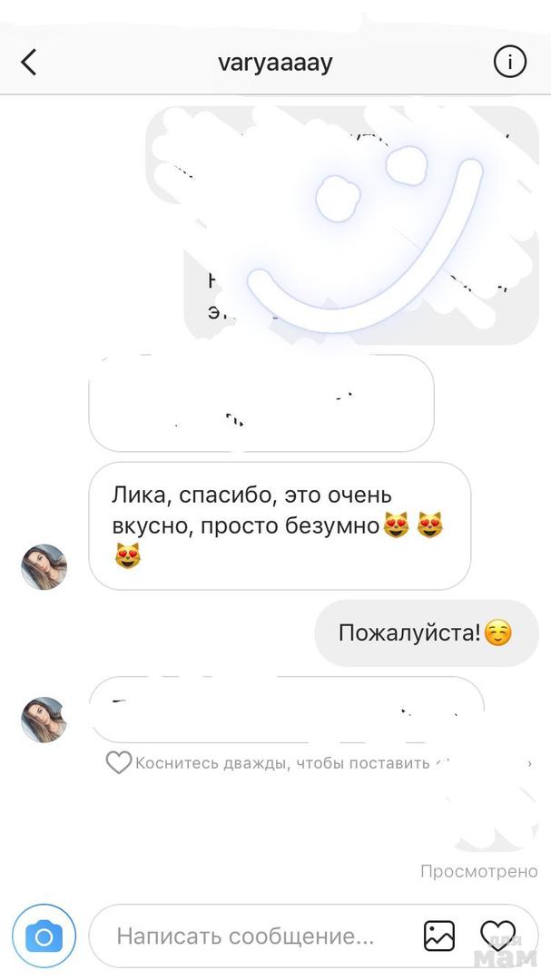
Task: Click the smiling emoji after Пожалуйста!
Action: pyautogui.click(x=498, y=633)
